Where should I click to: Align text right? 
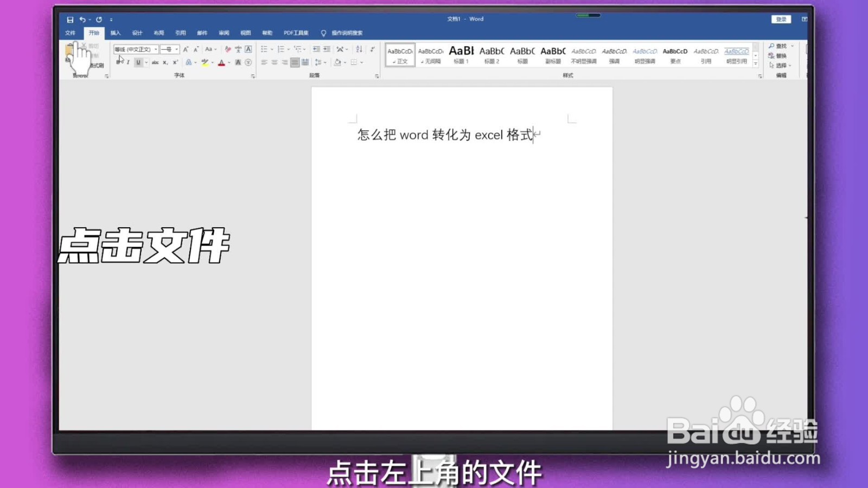pyautogui.click(x=285, y=62)
